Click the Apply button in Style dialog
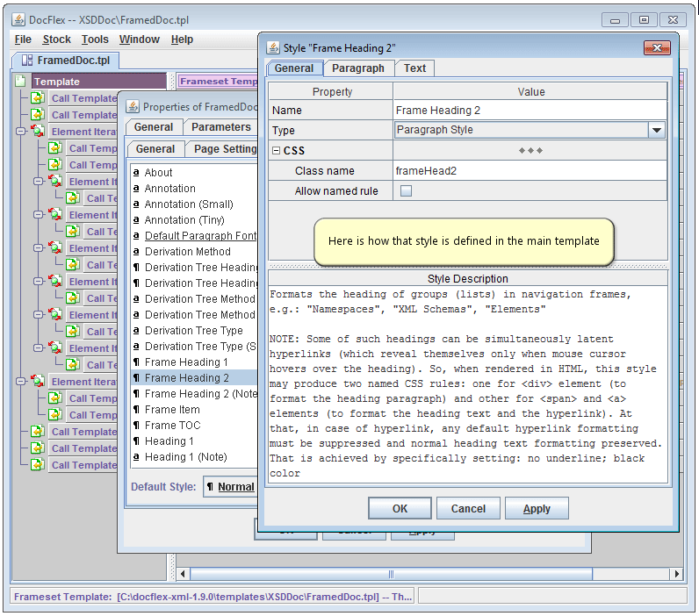699x616 pixels. 537,509
